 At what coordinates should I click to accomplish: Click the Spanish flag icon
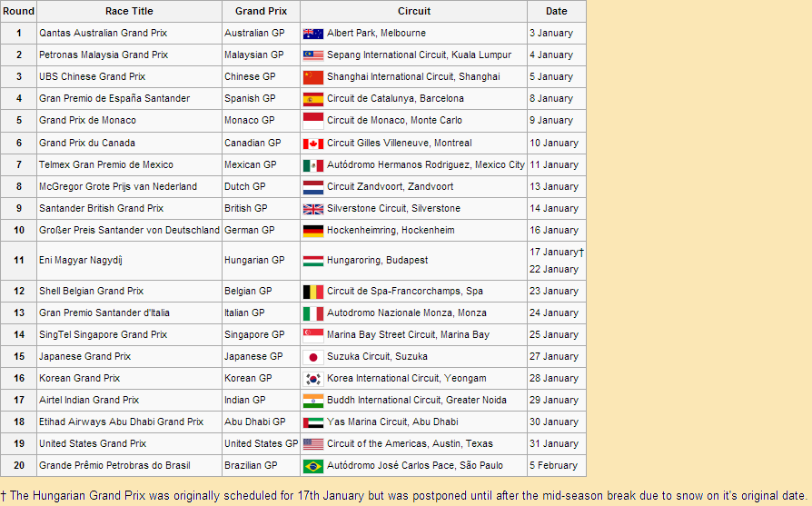[312, 99]
